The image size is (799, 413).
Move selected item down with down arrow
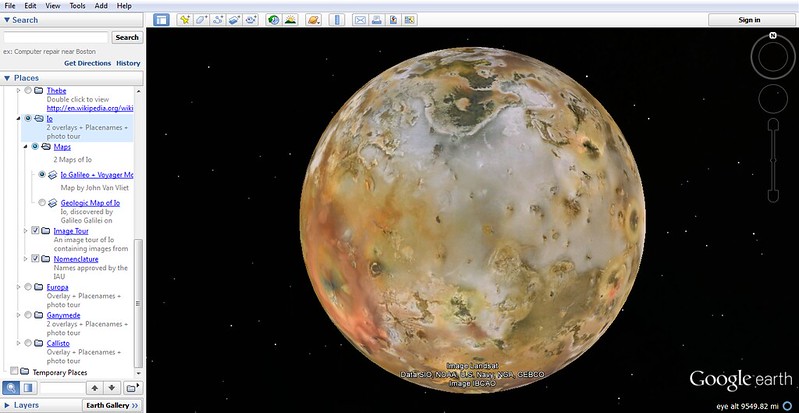112,388
